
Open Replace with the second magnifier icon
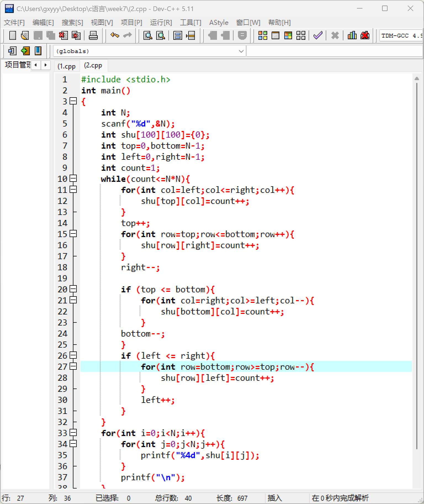(161, 35)
